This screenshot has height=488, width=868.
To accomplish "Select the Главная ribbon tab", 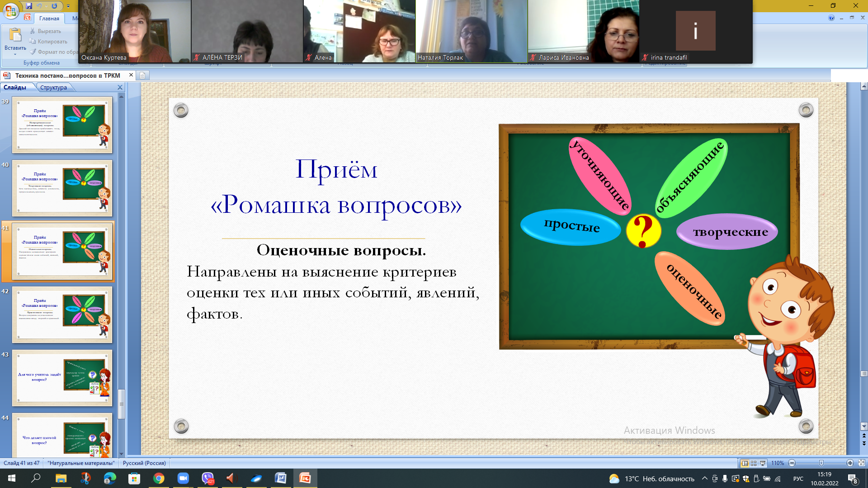I will tap(49, 19).
